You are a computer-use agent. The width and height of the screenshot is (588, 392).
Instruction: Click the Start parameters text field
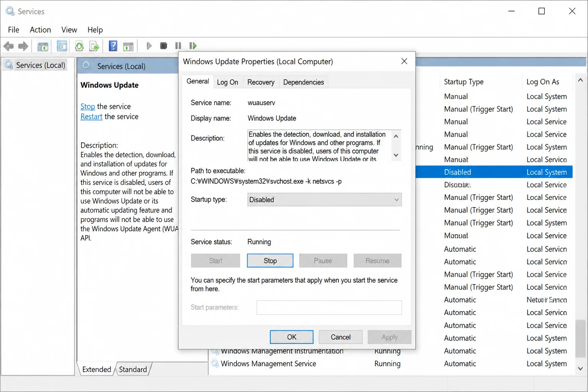329,307
